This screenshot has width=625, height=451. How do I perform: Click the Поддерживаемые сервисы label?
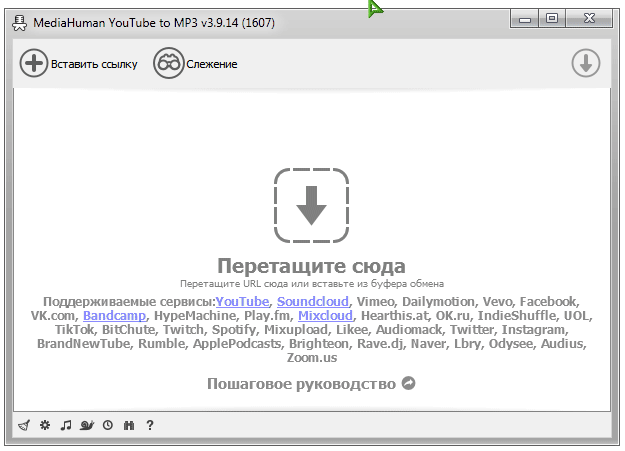pos(129,301)
